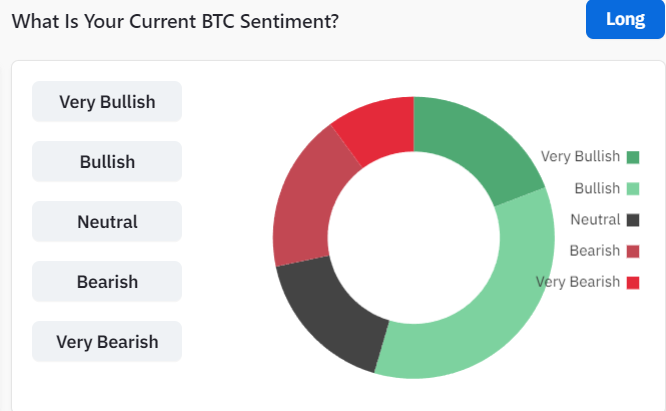Screen dimensions: 666x411
Task: Select the Neutral sentiment vote button
Action: click(x=107, y=222)
